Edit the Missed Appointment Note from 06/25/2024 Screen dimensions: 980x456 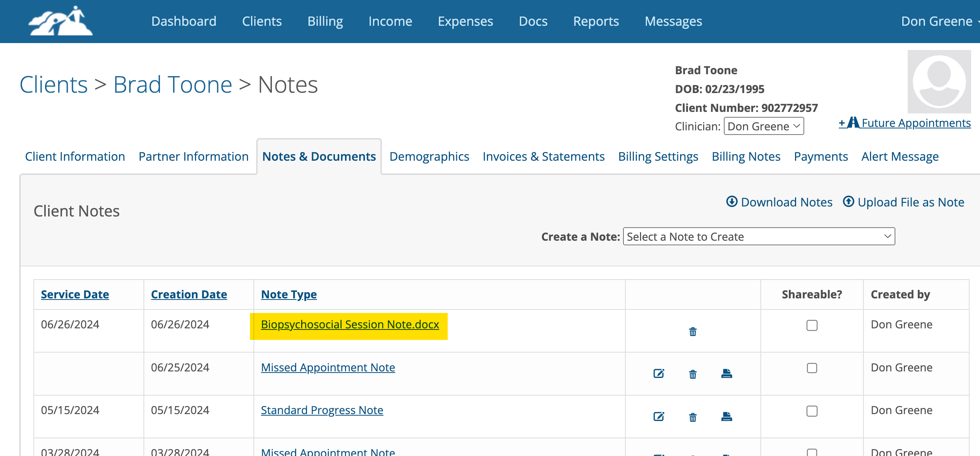658,373
